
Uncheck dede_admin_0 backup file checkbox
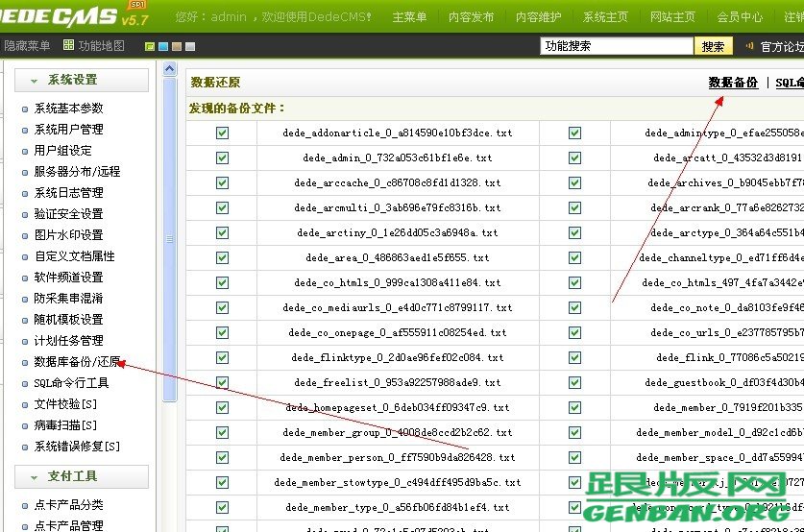pos(222,157)
